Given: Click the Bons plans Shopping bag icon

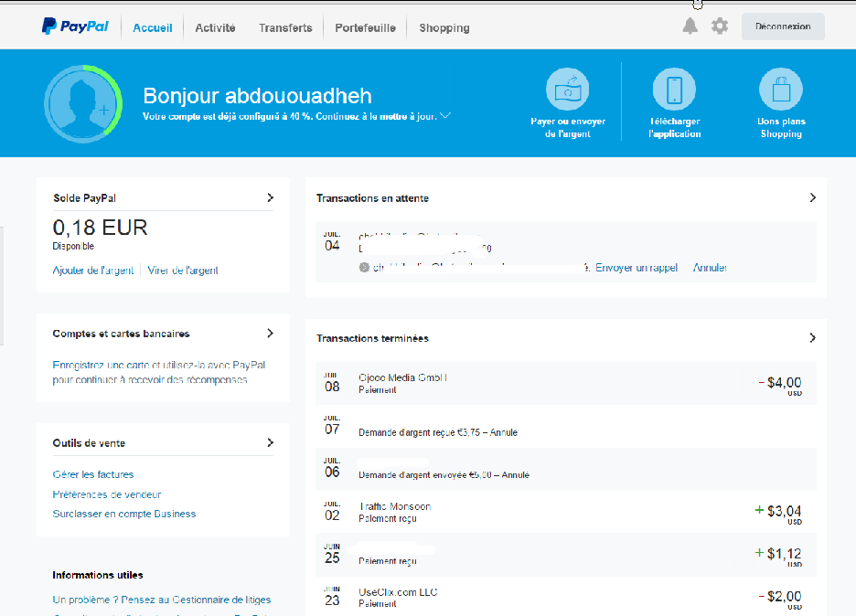Looking at the screenshot, I should [x=781, y=89].
